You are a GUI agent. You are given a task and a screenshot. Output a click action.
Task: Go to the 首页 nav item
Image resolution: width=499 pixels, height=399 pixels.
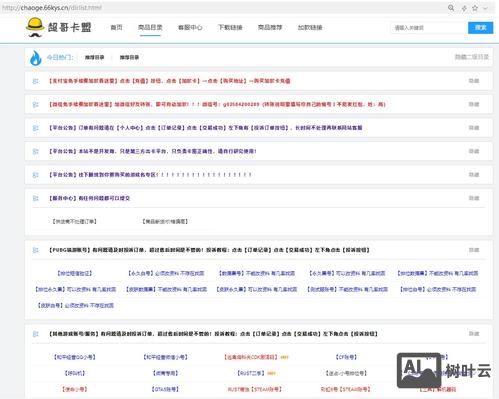click(x=116, y=27)
